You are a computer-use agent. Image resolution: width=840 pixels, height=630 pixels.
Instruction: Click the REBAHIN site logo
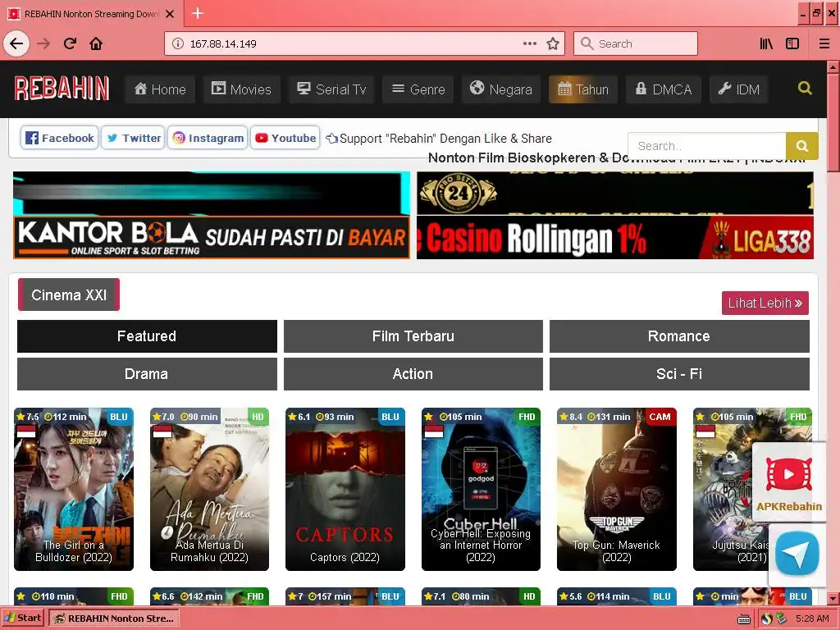pyautogui.click(x=62, y=89)
